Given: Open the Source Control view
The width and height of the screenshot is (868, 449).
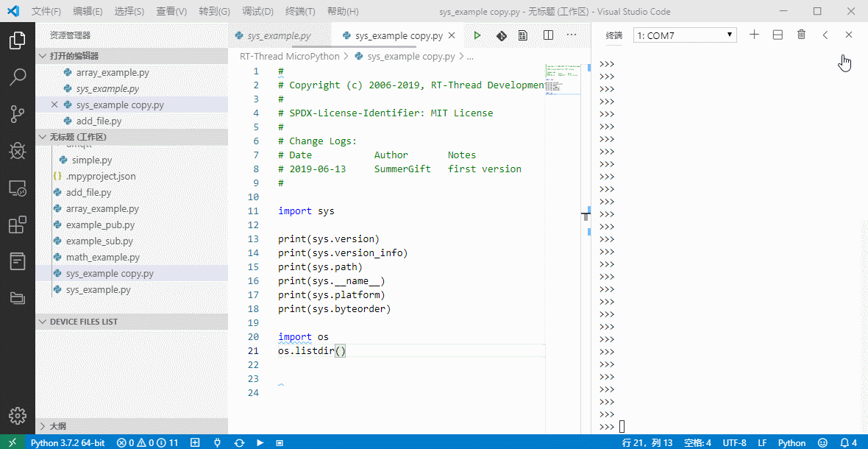Looking at the screenshot, I should click(18, 113).
